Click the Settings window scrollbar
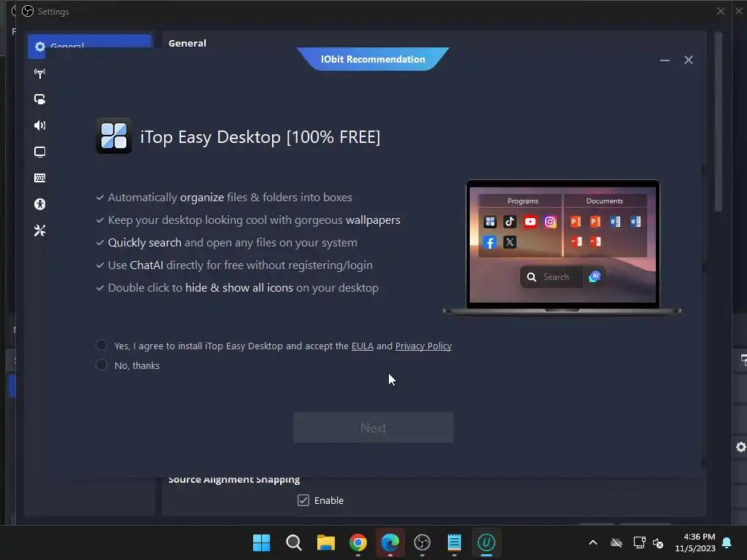This screenshot has height=560, width=747. [719, 122]
